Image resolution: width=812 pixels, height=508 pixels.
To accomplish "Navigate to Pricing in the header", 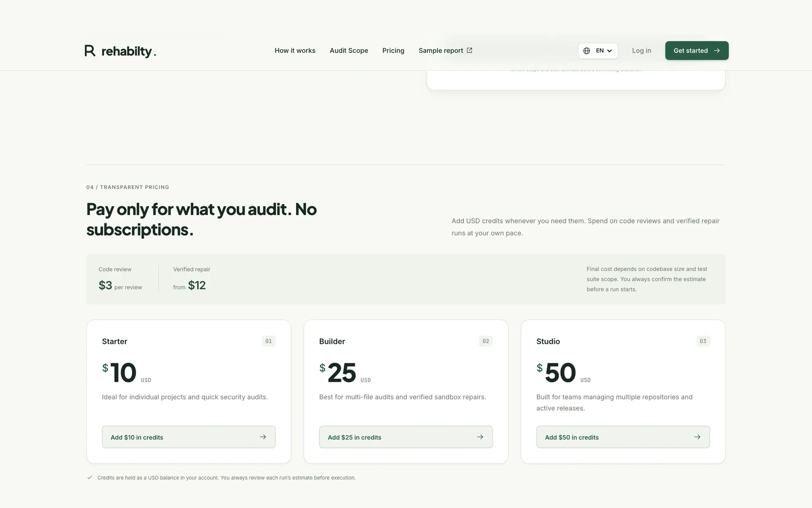I will [393, 50].
